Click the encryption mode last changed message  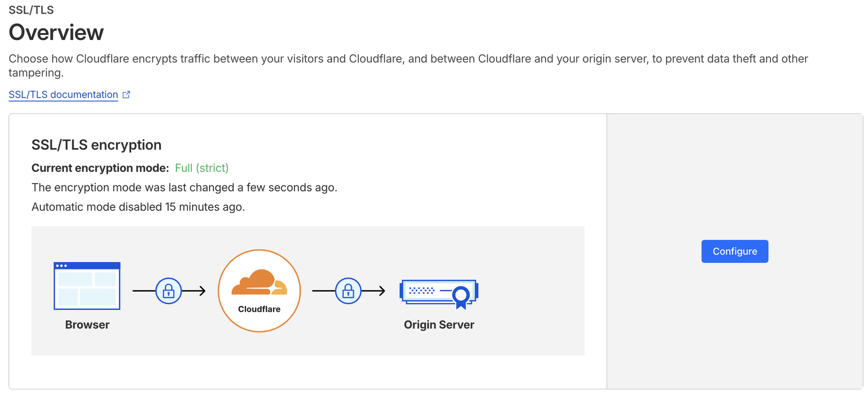(184, 188)
